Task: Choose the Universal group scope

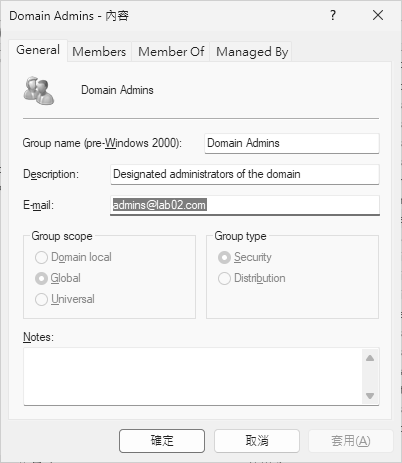Action: (x=41, y=299)
